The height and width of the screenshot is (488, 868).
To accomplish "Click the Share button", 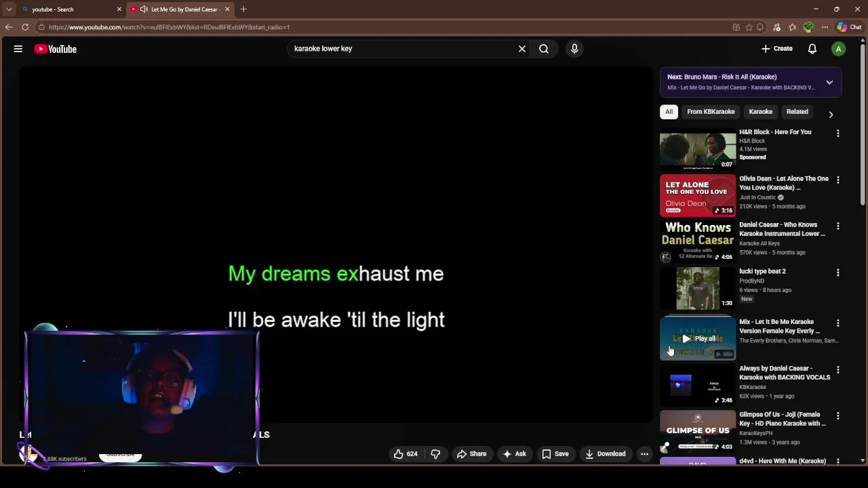I will [x=471, y=454].
